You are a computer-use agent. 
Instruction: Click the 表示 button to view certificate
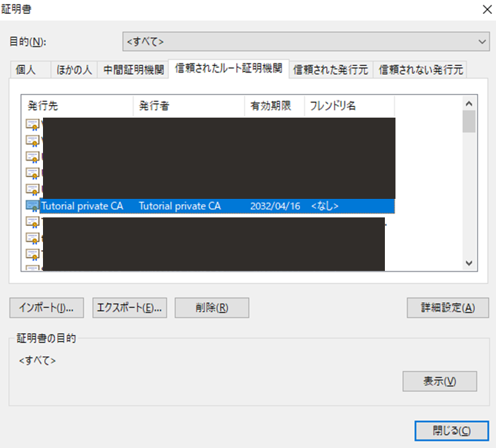click(x=440, y=381)
